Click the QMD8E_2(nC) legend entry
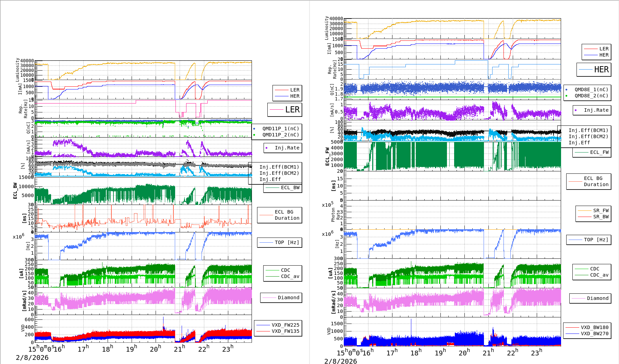Viewport: 619px width, 364px height. pos(591,96)
